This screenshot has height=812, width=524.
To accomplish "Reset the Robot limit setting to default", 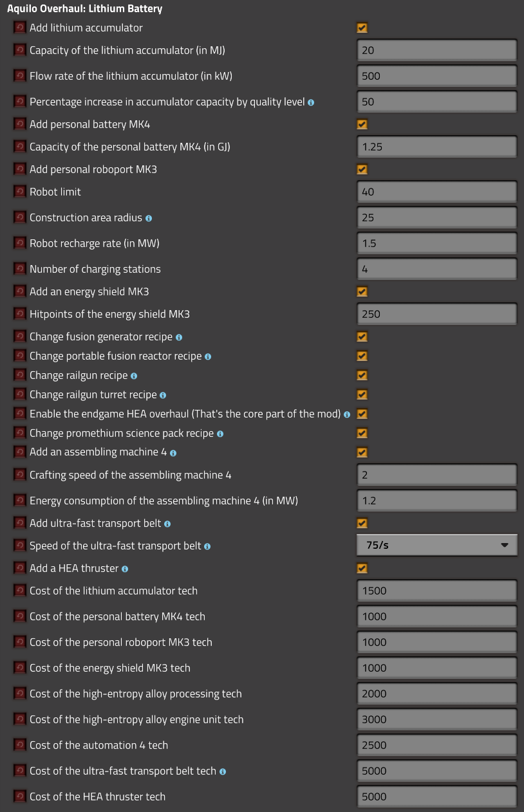I will (20, 192).
